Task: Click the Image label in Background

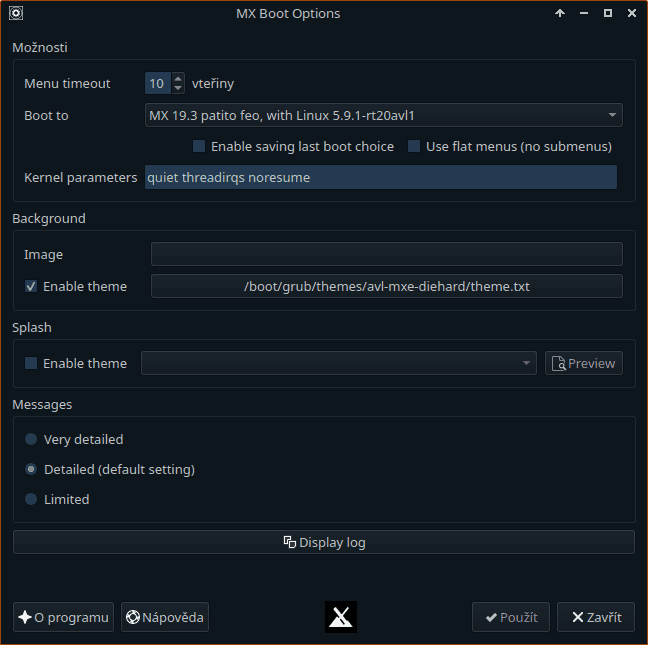Action: (43, 255)
